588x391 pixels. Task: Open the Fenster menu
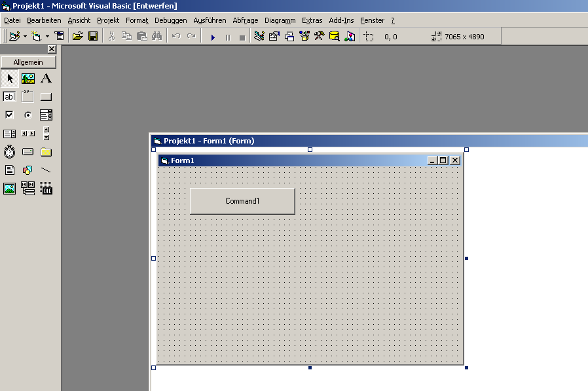pyautogui.click(x=373, y=21)
